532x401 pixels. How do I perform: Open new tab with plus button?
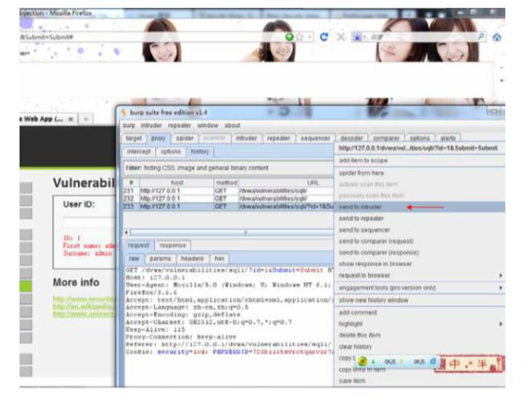coord(86,119)
